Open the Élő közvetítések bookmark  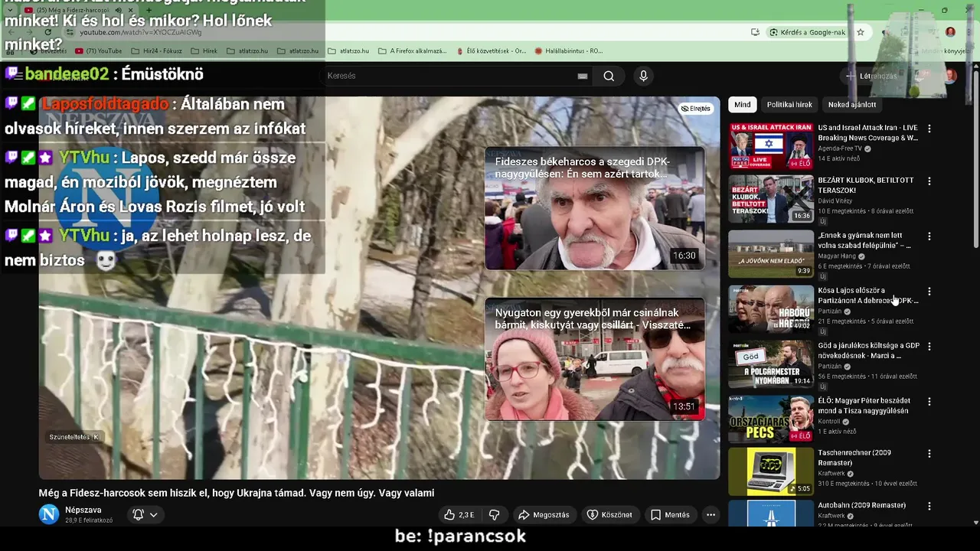click(491, 51)
